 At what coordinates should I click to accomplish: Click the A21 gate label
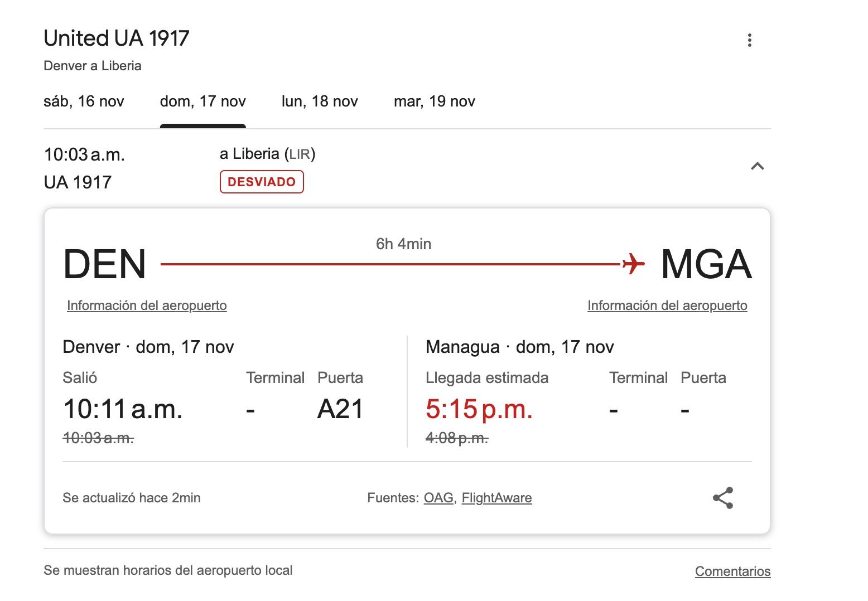coord(340,409)
